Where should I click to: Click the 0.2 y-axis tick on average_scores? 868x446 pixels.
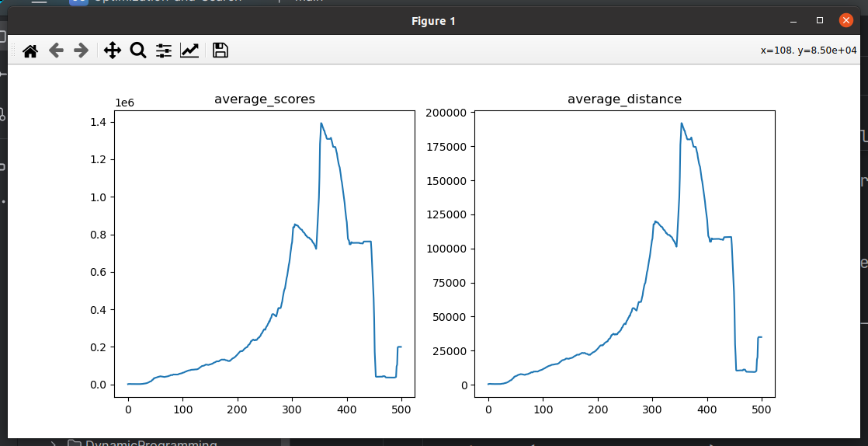pos(99,347)
